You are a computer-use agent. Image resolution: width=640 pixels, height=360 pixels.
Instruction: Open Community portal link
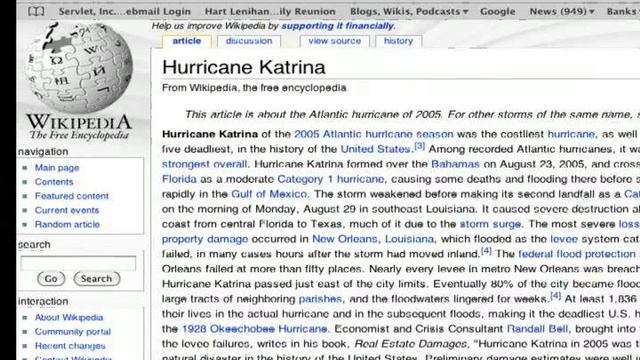click(73, 332)
